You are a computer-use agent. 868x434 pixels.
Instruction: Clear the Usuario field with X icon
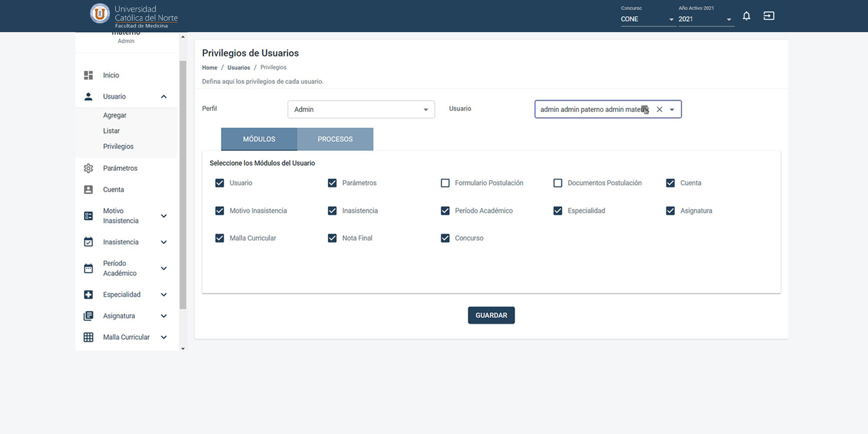click(659, 109)
